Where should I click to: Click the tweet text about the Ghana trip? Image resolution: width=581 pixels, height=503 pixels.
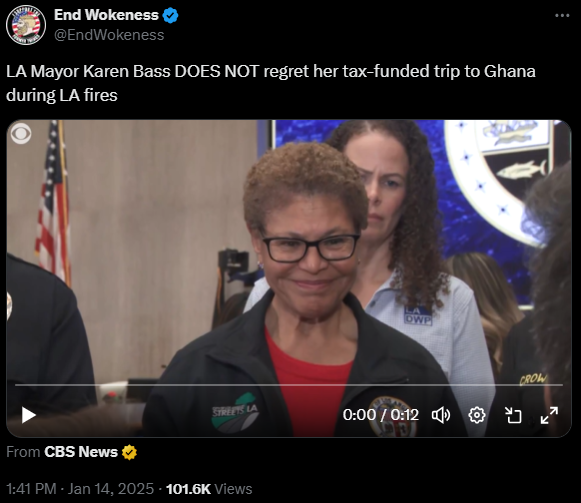pos(270,83)
